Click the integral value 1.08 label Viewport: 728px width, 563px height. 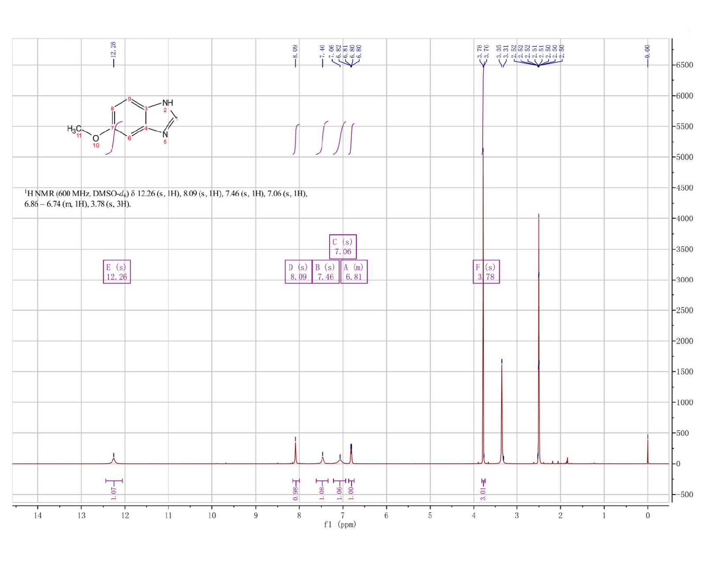point(322,494)
